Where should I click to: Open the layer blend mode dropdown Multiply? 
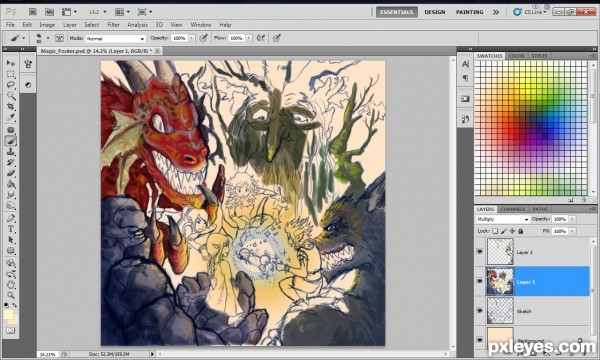click(502, 219)
